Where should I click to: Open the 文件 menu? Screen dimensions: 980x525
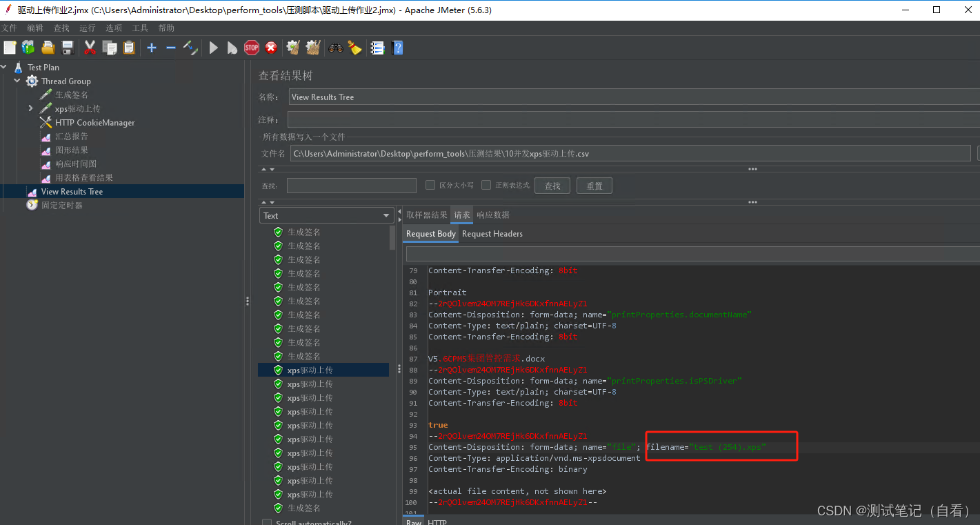click(9, 28)
